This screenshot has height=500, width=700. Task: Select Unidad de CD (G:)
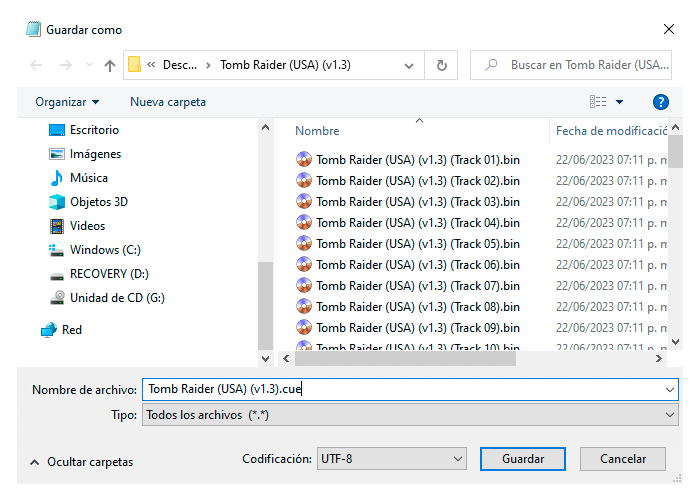point(117,298)
